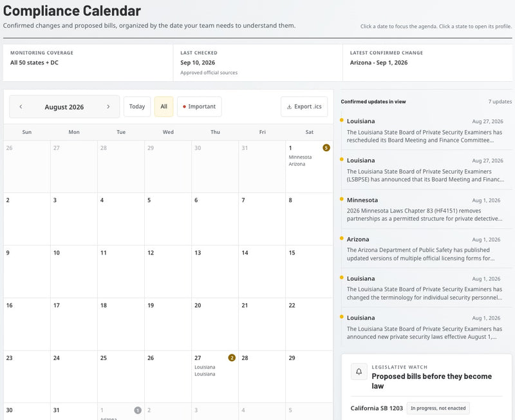The height and width of the screenshot is (420, 515).
Task: Open Arizona entry on August 1
Action: point(297,164)
